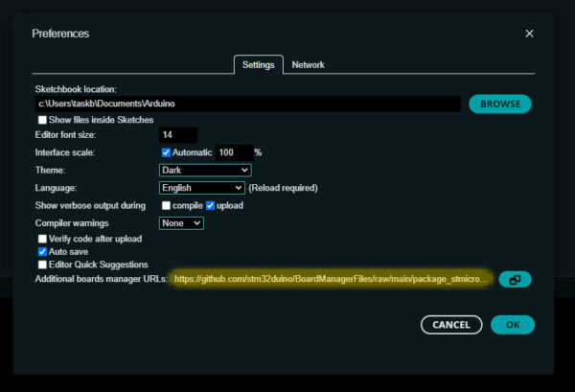Confirm preferences with OK button
This screenshot has width=575, height=392.
click(512, 325)
